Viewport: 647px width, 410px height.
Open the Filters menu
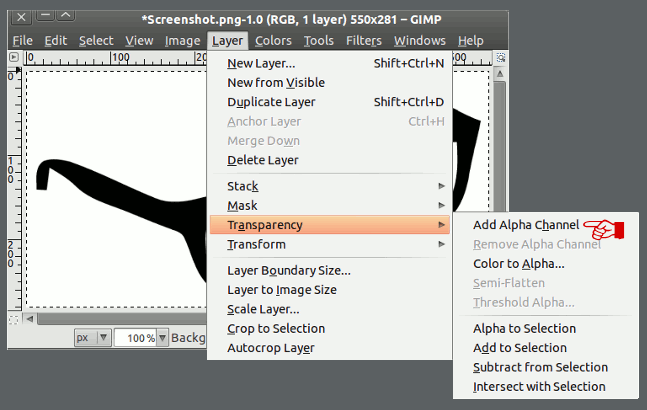[364, 41]
